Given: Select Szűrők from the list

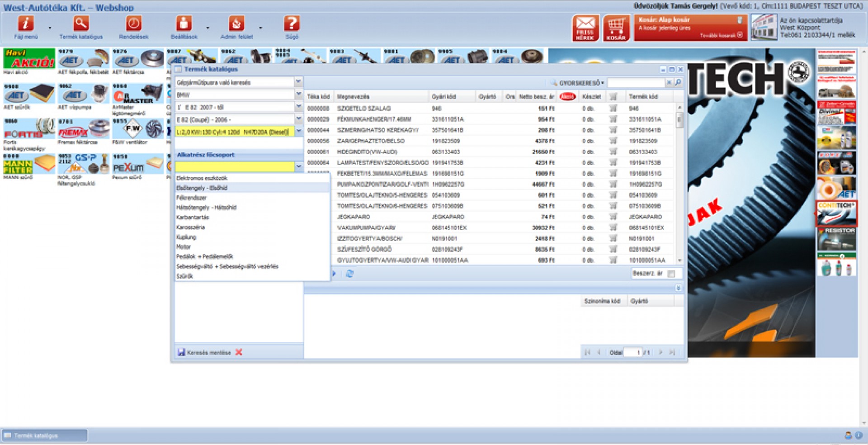Looking at the screenshot, I should [252, 276].
